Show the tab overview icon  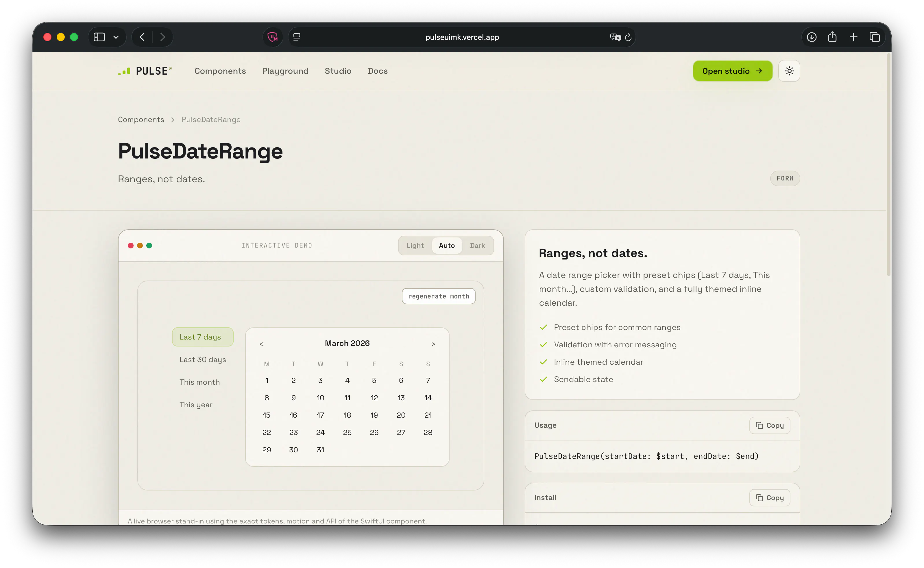pos(875,37)
